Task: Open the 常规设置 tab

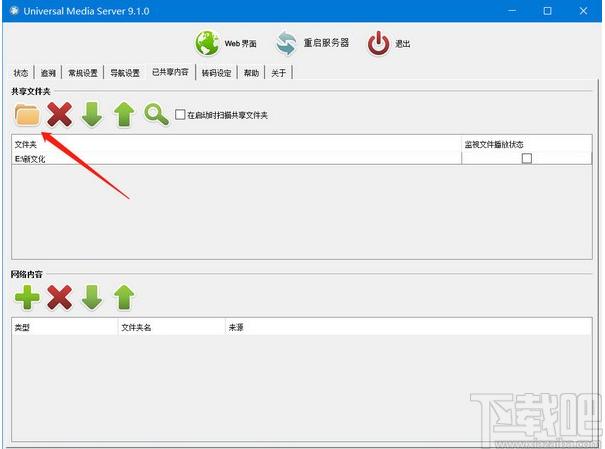Action: 83,73
